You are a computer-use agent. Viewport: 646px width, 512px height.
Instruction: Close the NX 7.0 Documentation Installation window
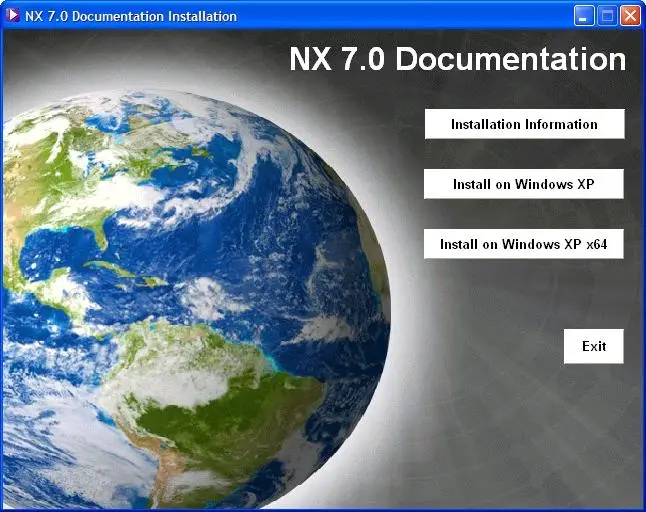630,16
